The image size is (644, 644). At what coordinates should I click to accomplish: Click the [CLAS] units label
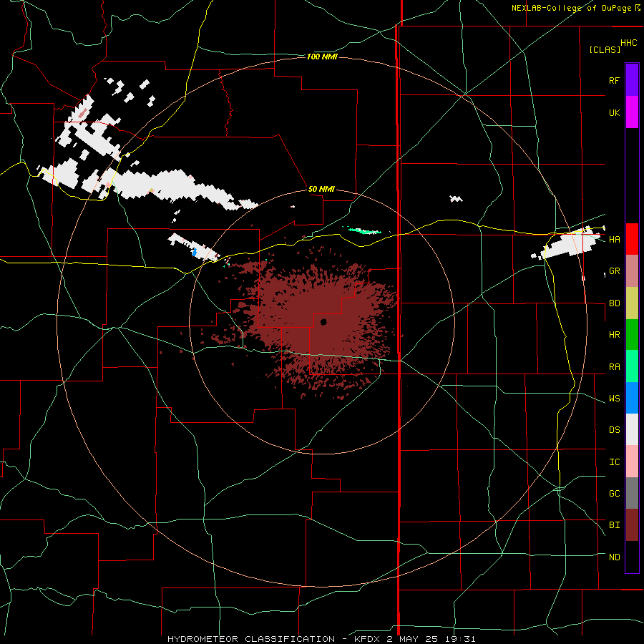tap(605, 50)
